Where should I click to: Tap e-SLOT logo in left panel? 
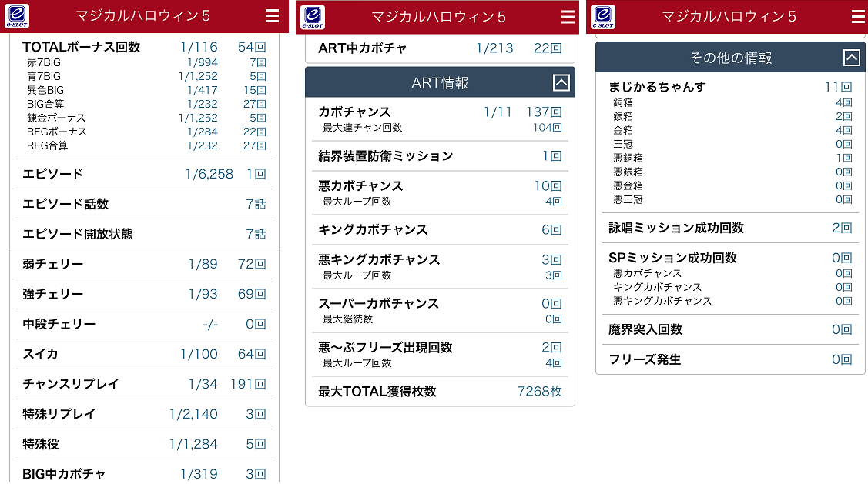point(17,17)
